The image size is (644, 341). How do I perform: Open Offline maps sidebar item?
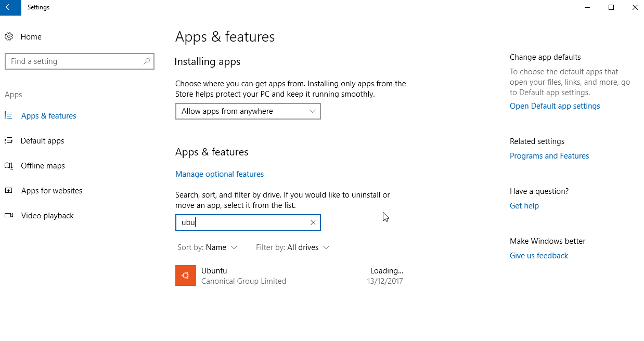tap(43, 166)
